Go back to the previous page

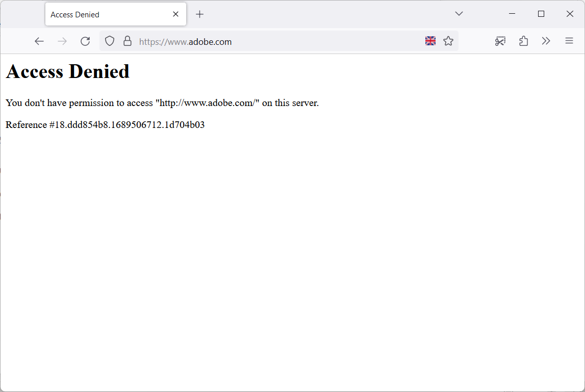(39, 41)
